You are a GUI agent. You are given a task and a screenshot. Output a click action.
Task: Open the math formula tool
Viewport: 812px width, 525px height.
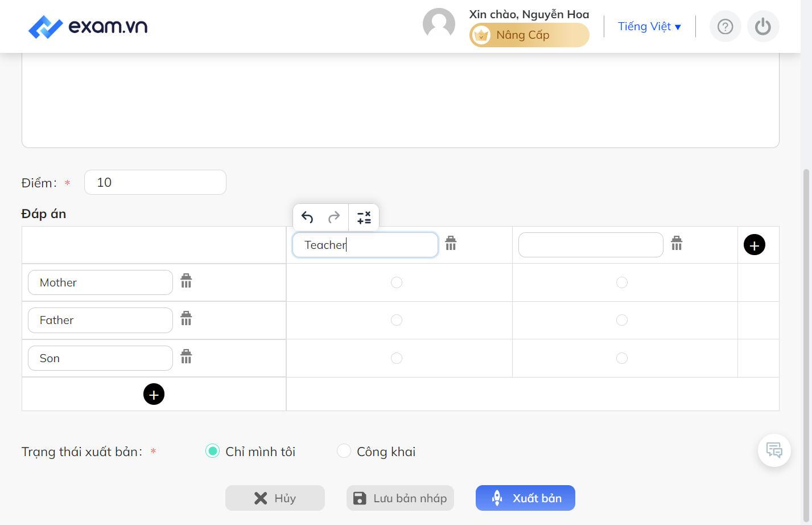click(x=364, y=218)
